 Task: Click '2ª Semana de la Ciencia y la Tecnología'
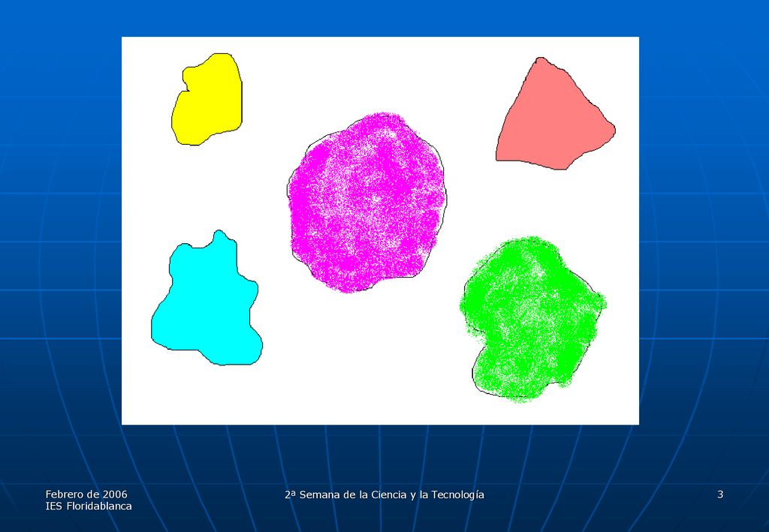(384, 494)
